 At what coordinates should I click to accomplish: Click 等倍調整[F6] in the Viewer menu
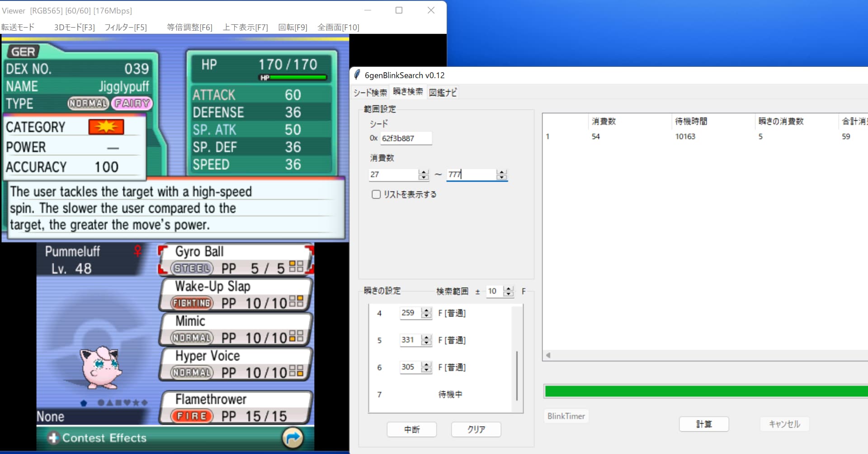tap(190, 27)
